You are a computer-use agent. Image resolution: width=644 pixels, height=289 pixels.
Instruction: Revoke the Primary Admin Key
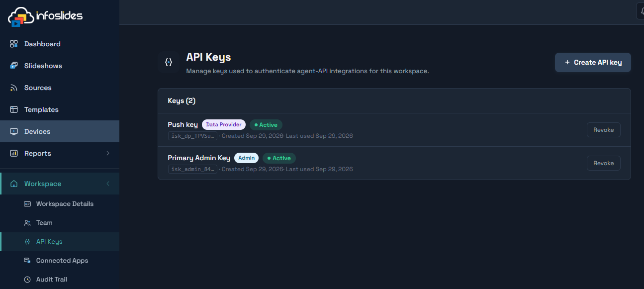[x=604, y=163]
